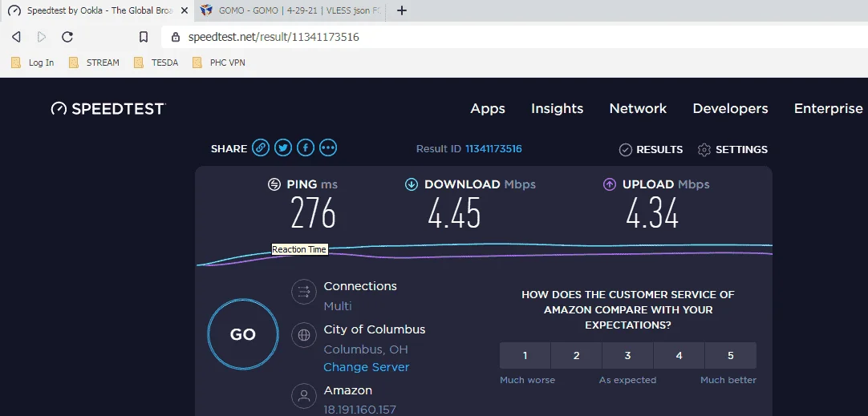Click the bookmark icon beside address bar

pos(144,37)
